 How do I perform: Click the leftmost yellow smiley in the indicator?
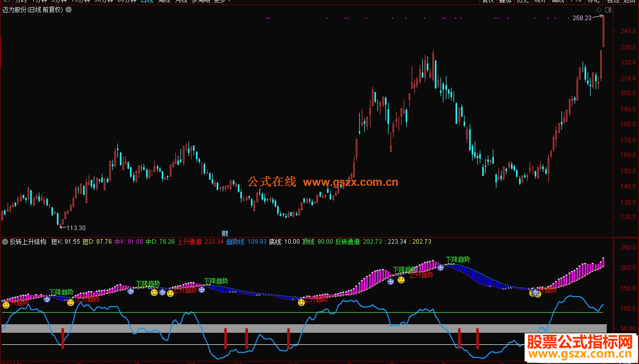6,305
